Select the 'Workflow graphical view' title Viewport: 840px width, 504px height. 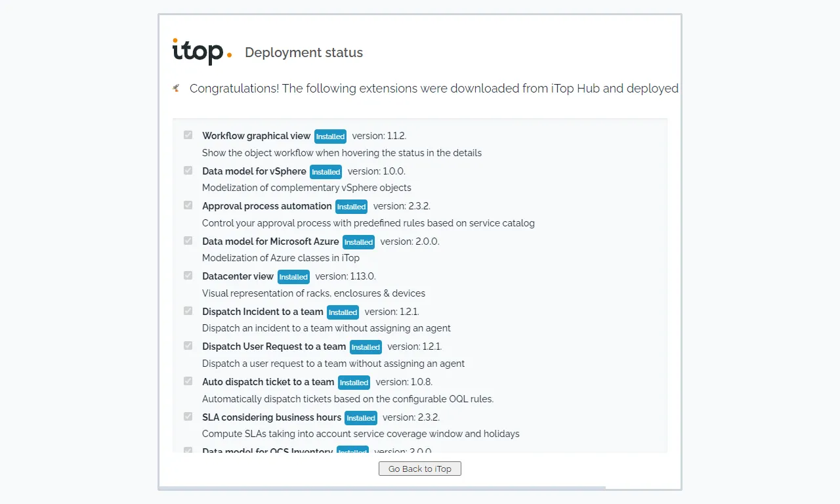257,136
